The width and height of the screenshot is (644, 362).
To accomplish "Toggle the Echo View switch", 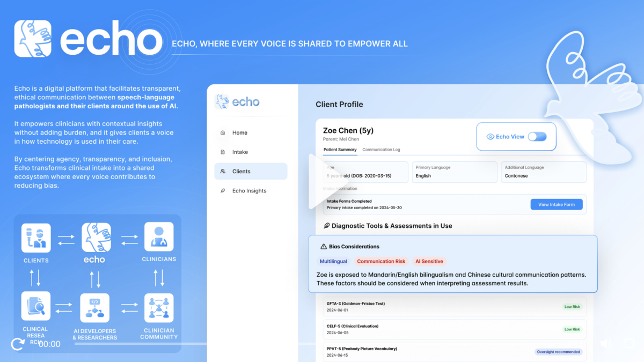I will [537, 137].
